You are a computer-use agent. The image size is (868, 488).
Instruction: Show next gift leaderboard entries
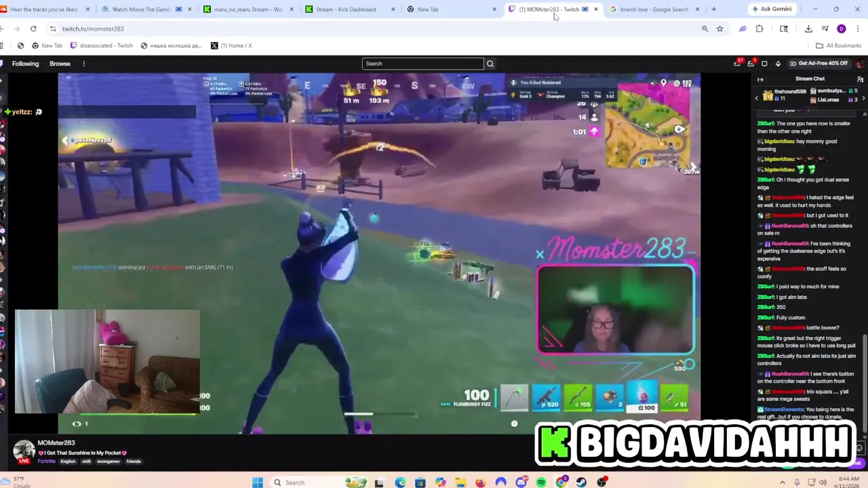(863, 98)
